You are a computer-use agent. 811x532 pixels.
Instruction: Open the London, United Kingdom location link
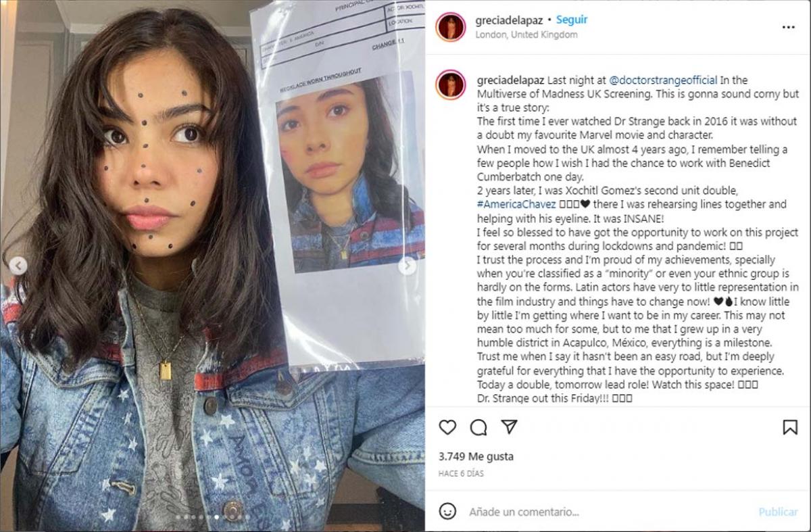526,34
